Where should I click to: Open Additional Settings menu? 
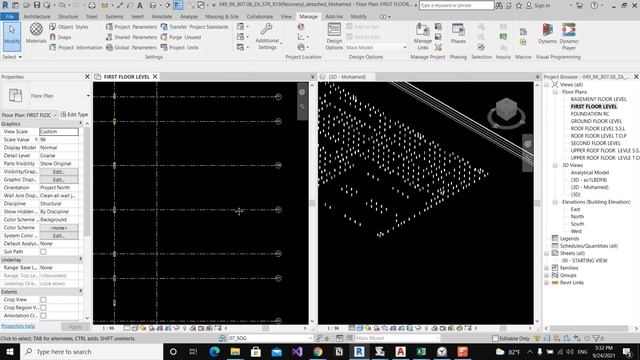[x=267, y=37]
